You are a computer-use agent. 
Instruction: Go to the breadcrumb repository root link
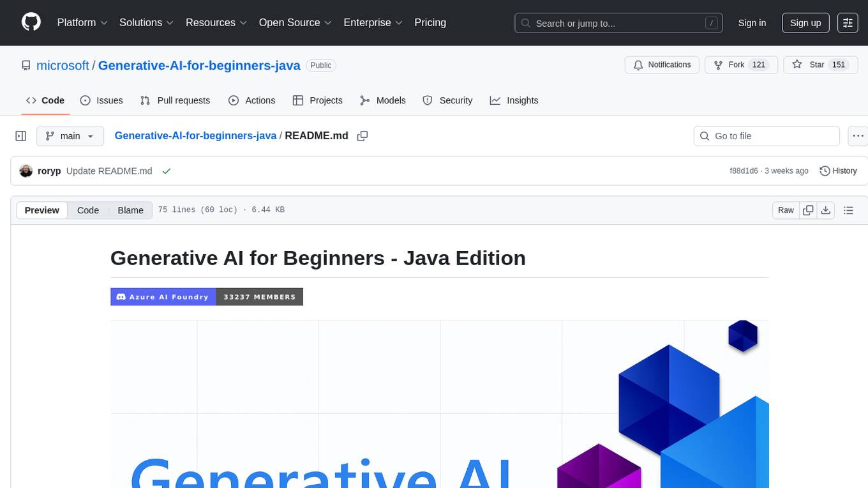tap(195, 136)
